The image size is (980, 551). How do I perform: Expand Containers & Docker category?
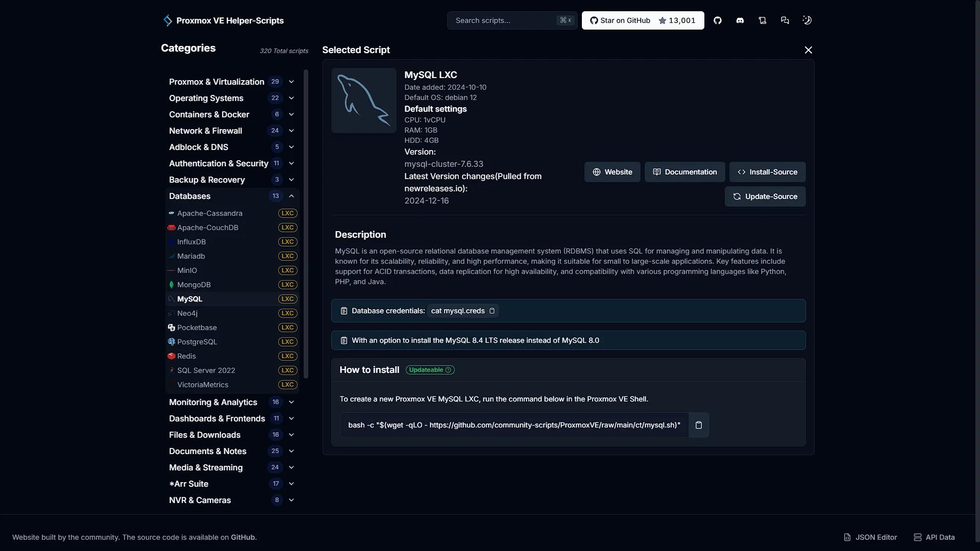[232, 114]
